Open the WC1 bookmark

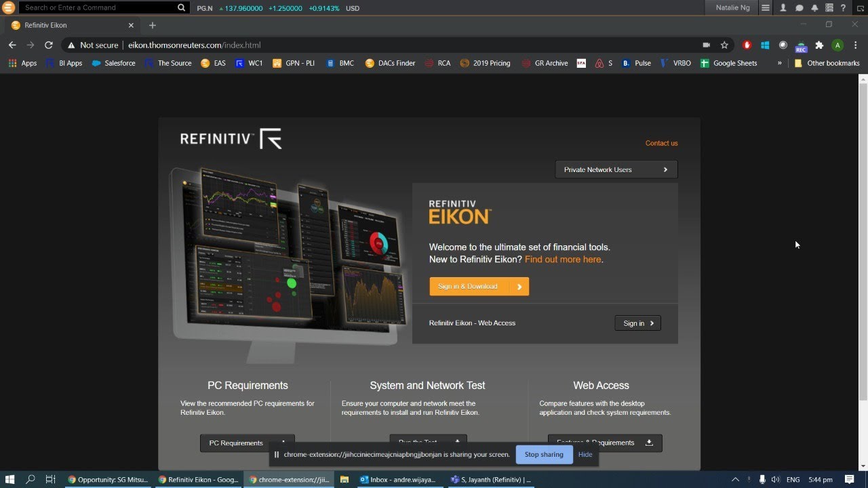[x=249, y=63]
